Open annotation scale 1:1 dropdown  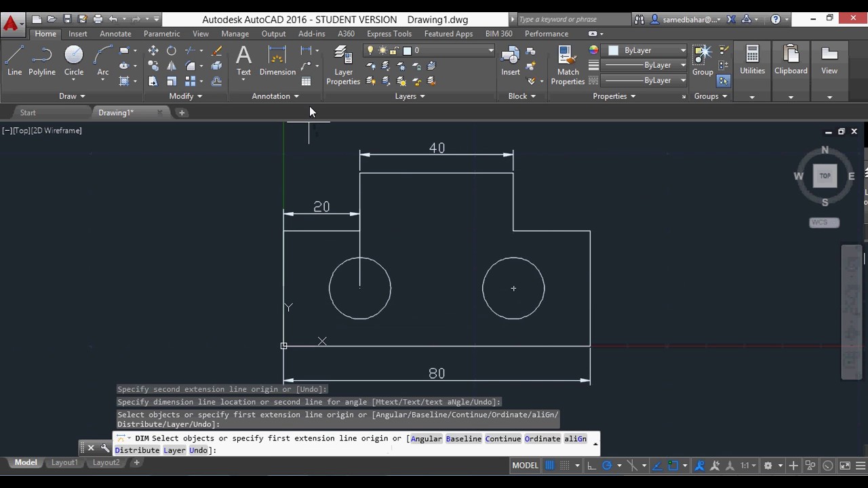(x=749, y=466)
